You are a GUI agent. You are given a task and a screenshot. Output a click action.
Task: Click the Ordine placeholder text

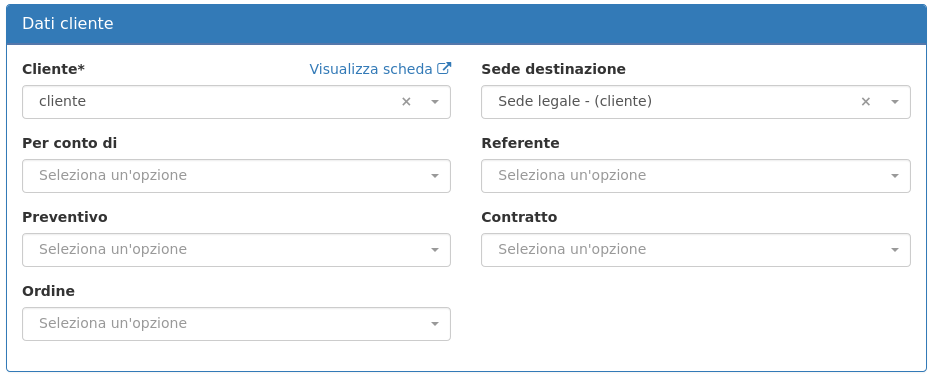pos(113,323)
